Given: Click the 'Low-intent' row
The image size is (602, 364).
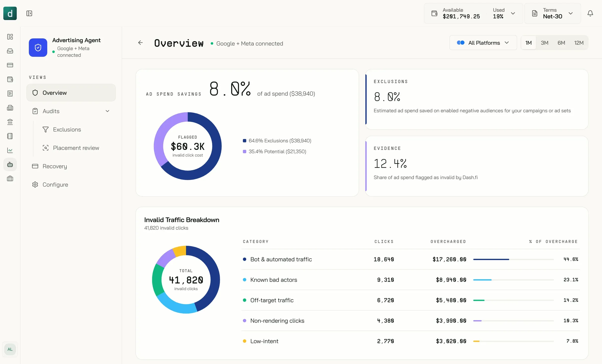Looking at the screenshot, I should pyautogui.click(x=410, y=341).
